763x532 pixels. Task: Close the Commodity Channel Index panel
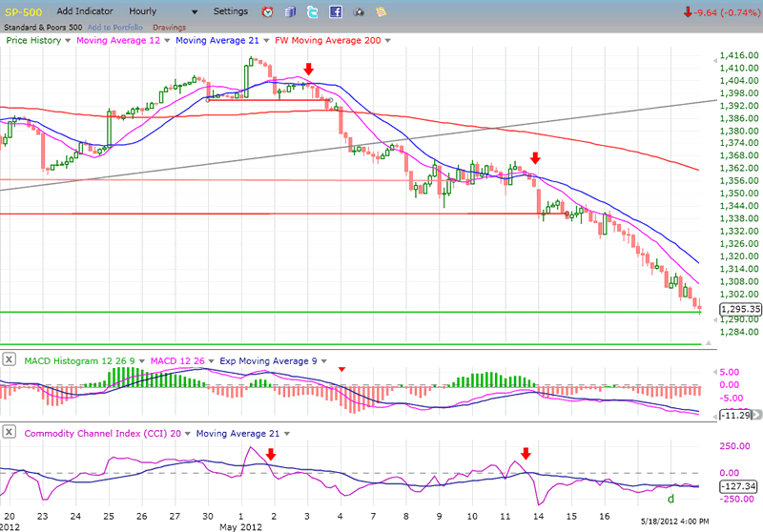click(x=9, y=434)
